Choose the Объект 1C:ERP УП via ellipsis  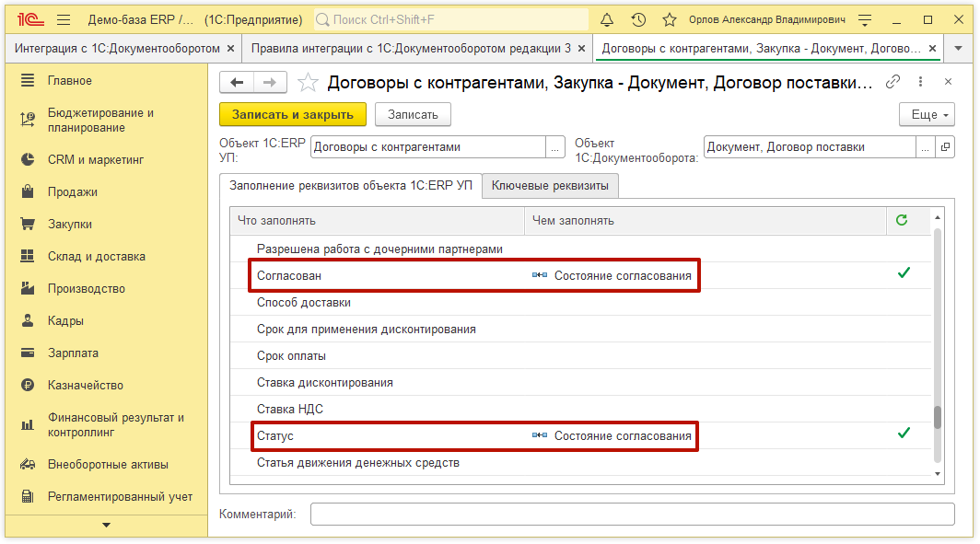pos(555,146)
